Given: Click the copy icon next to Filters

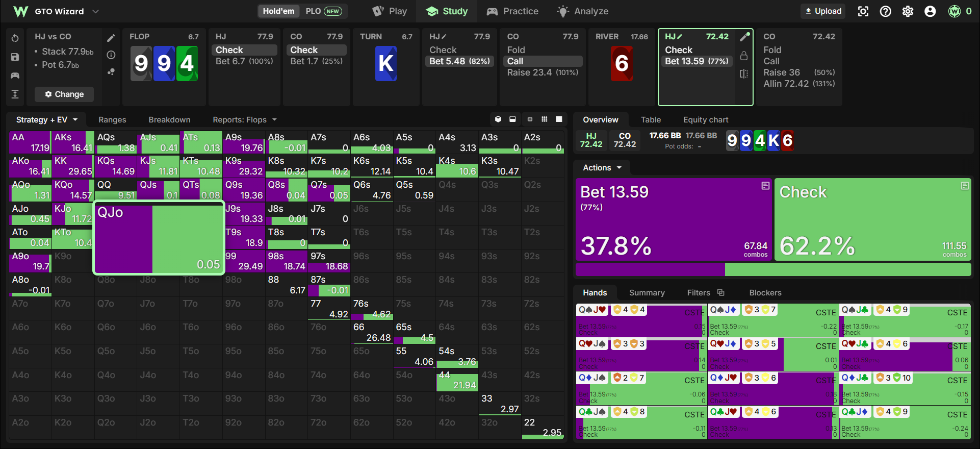Looking at the screenshot, I should 721,292.
